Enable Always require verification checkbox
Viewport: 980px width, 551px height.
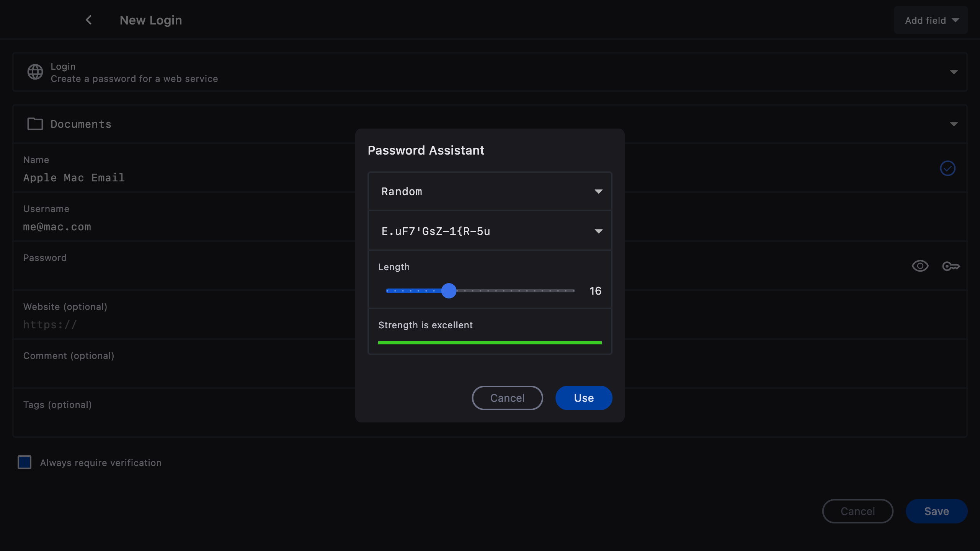point(24,462)
